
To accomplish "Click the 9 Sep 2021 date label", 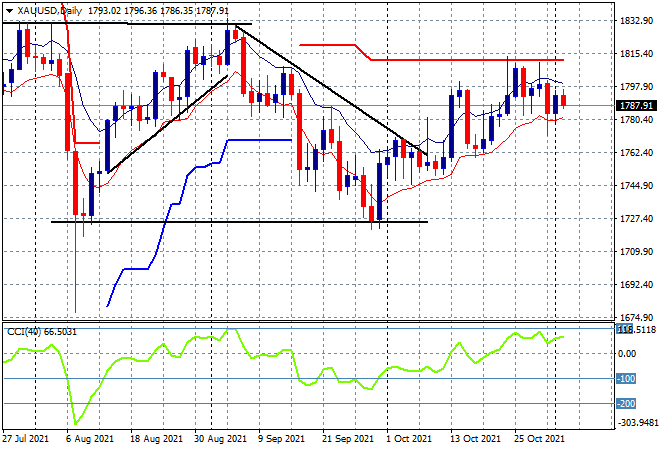I will 281,439.
